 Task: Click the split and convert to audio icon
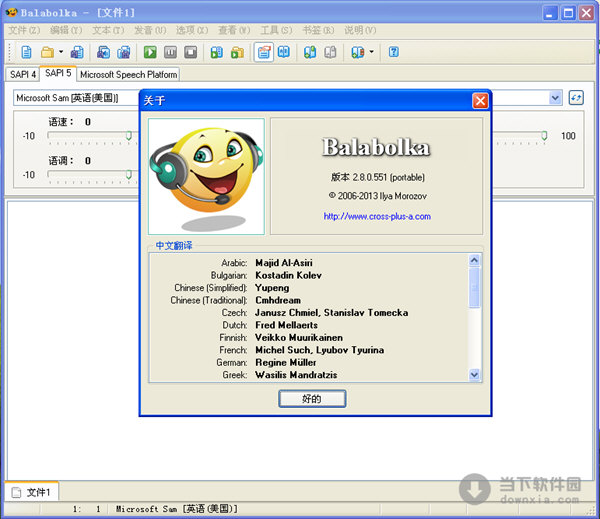(124, 52)
